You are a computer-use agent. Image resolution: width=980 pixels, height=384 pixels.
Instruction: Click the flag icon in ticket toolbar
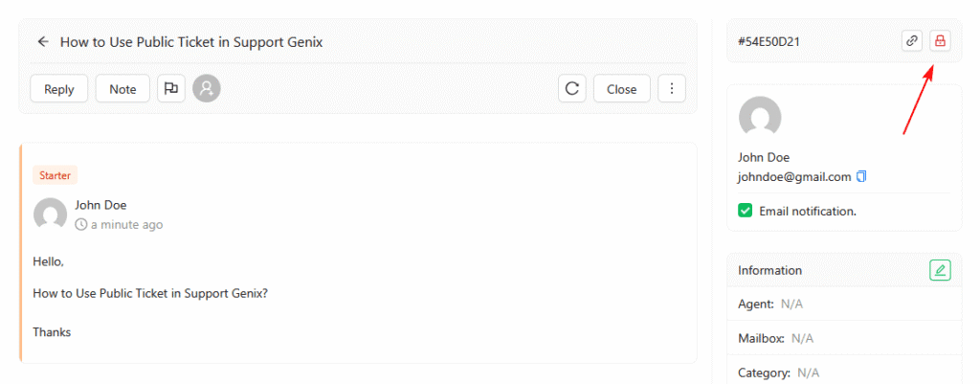point(171,89)
